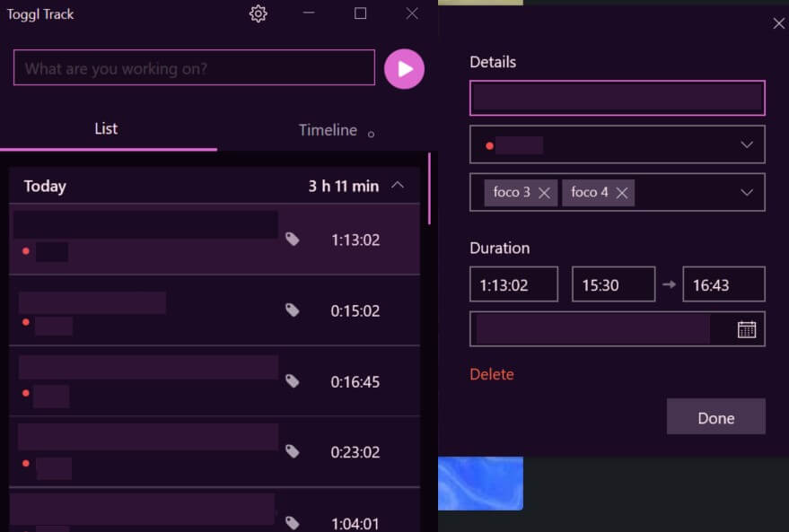Screen dimensions: 789x532
Task: Select the 1:04:01 time entry duration
Action: [355, 523]
